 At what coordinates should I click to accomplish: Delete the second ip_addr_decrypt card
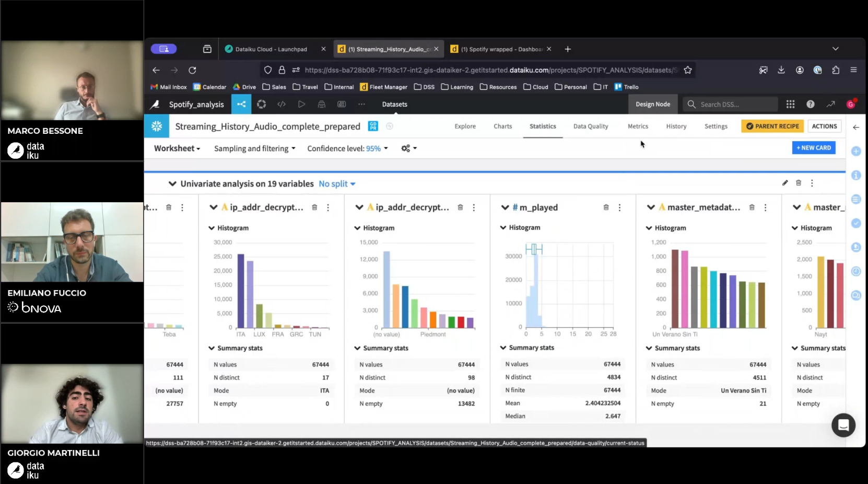460,208
